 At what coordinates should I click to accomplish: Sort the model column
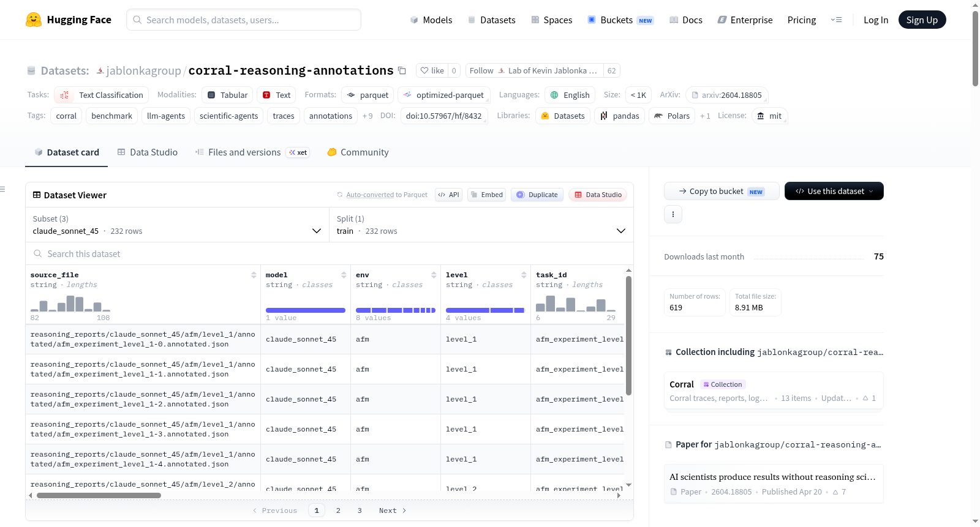tap(344, 275)
